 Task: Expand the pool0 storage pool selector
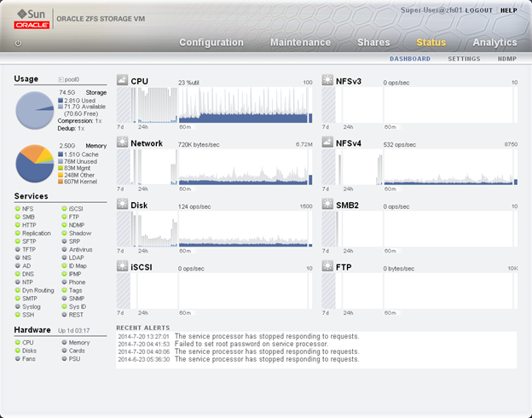pyautogui.click(x=61, y=79)
